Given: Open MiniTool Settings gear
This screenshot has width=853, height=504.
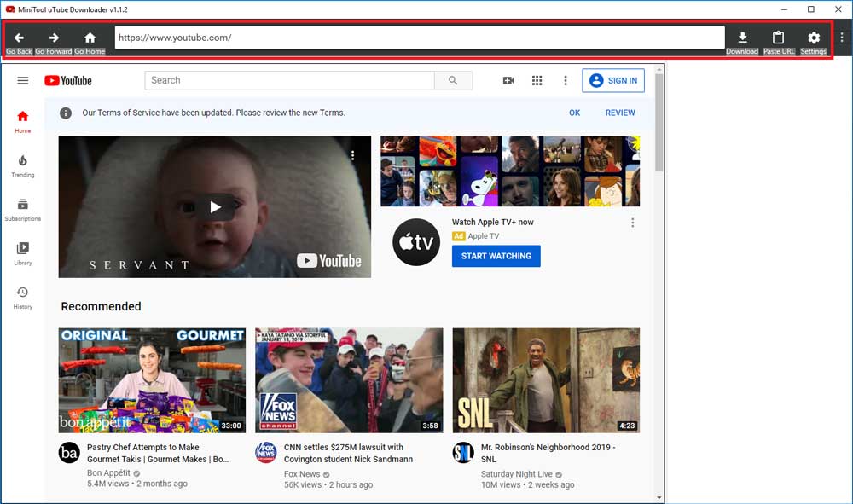Looking at the screenshot, I should (x=814, y=38).
